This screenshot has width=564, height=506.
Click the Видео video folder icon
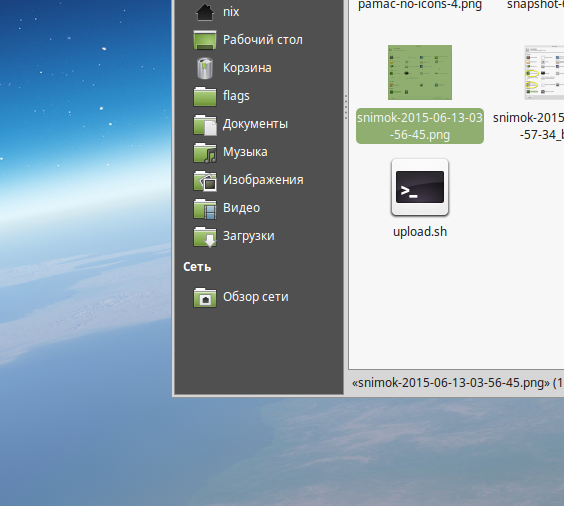pyautogui.click(x=205, y=209)
